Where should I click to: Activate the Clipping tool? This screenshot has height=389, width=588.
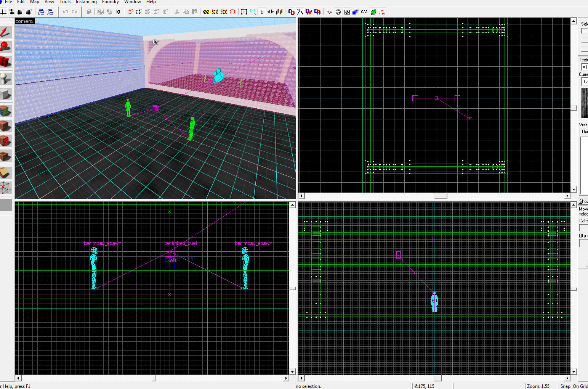click(5, 173)
